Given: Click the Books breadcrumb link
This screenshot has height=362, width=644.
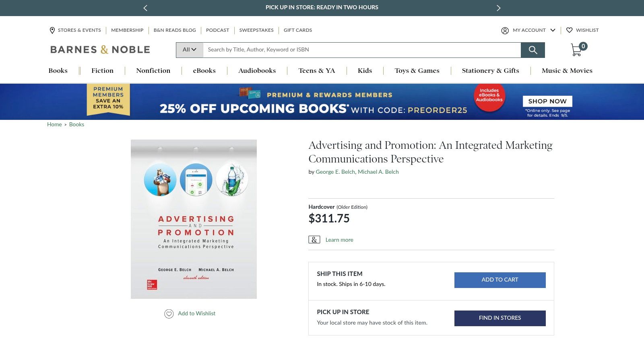Looking at the screenshot, I should click(76, 125).
